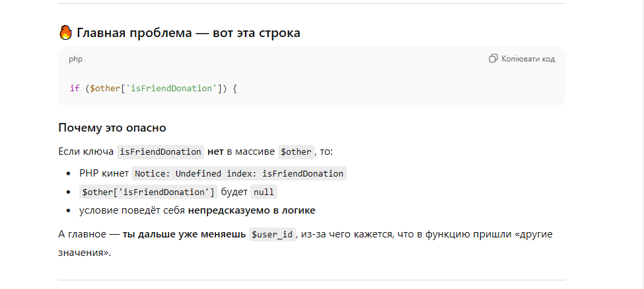This screenshot has height=289, width=644.
Task: Click the inline code "null"
Action: 264,192
